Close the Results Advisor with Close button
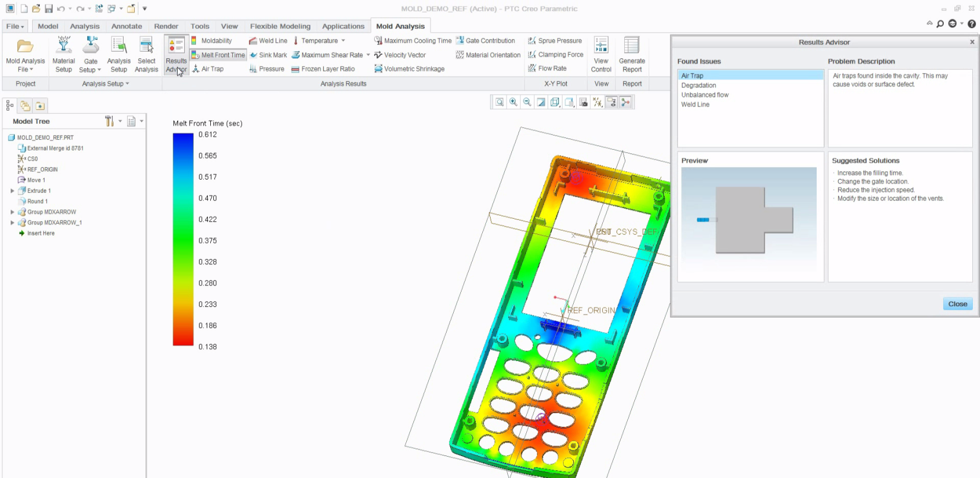The height and width of the screenshot is (478, 980). (x=957, y=304)
